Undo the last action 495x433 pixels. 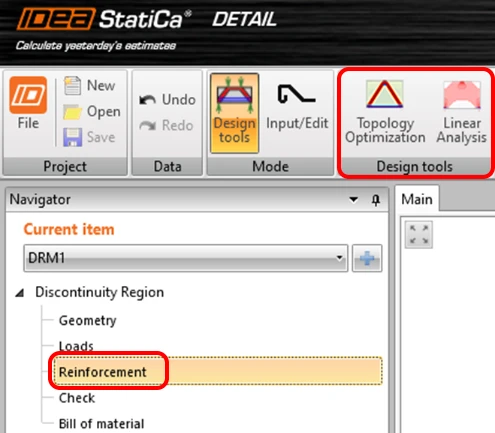click(x=167, y=100)
